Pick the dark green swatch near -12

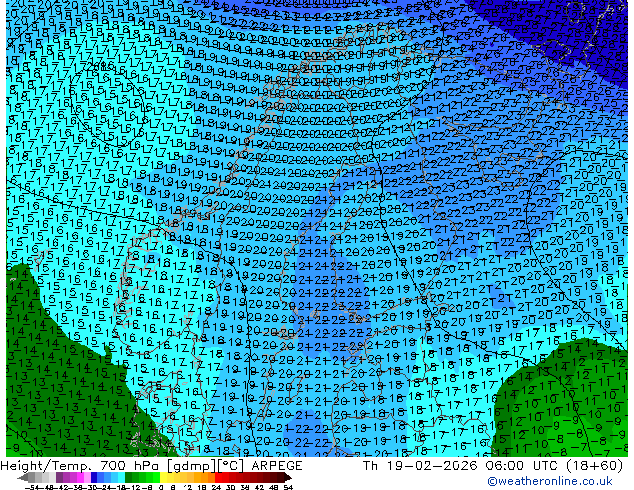point(129,477)
